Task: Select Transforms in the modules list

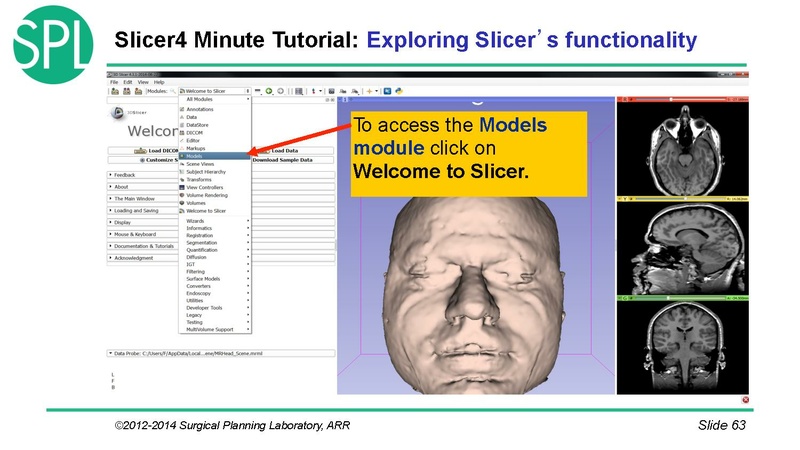Action: (x=215, y=180)
